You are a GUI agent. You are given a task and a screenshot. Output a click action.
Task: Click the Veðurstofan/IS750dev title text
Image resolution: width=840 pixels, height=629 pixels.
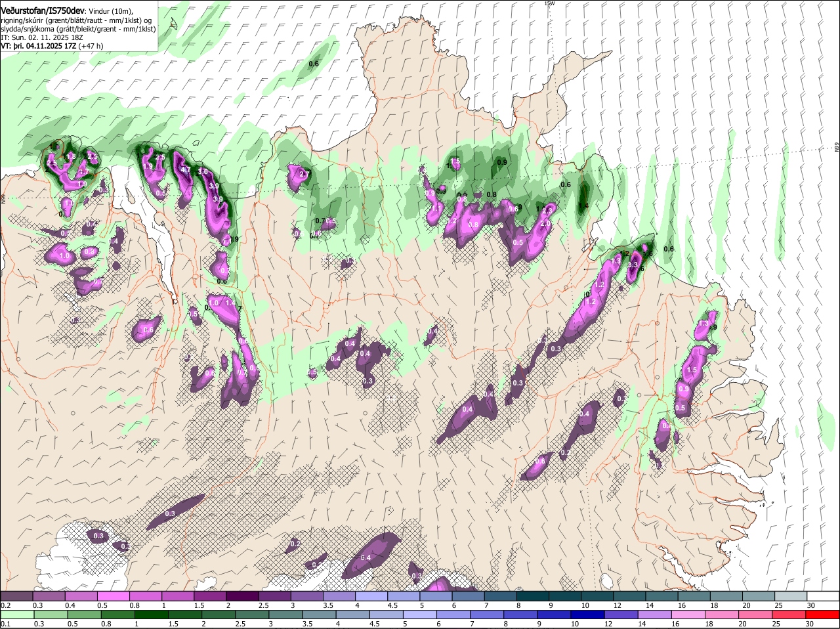43,11
